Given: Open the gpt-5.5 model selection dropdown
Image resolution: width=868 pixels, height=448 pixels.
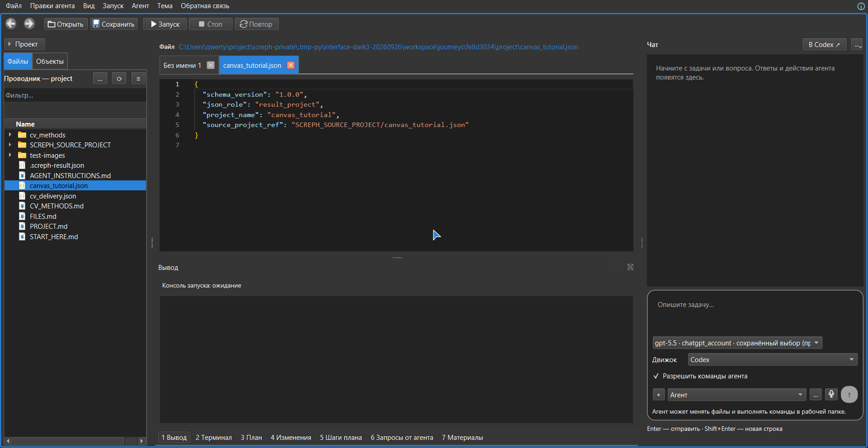Looking at the screenshot, I should (x=737, y=343).
